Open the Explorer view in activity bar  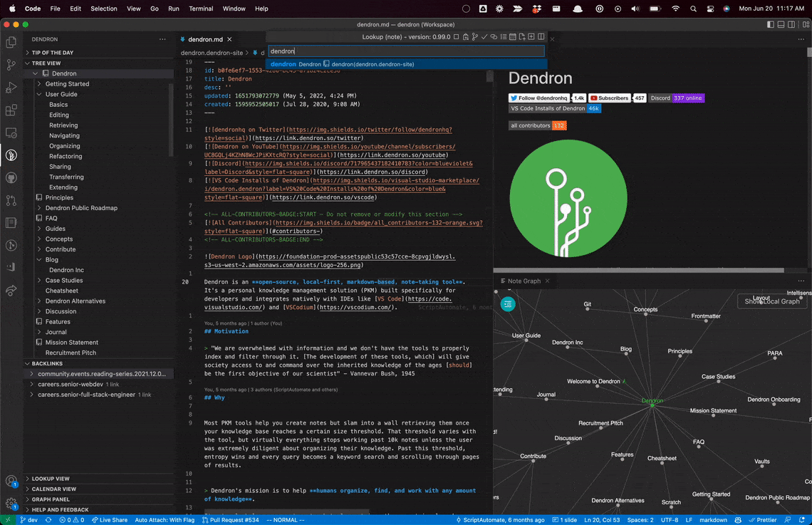click(x=11, y=43)
